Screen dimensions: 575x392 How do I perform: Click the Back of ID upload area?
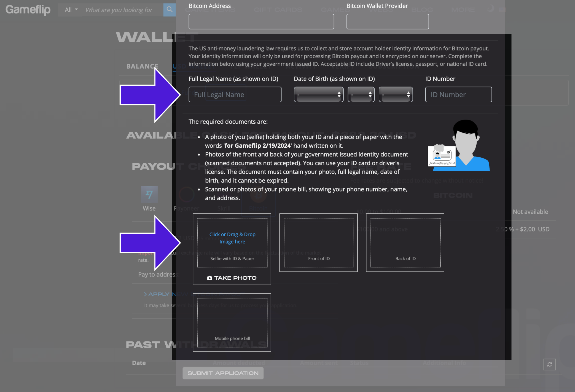click(x=405, y=243)
